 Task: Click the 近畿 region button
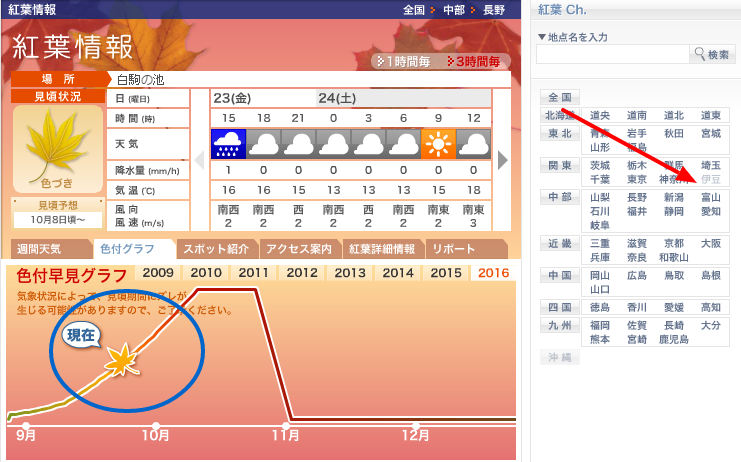tap(560, 244)
